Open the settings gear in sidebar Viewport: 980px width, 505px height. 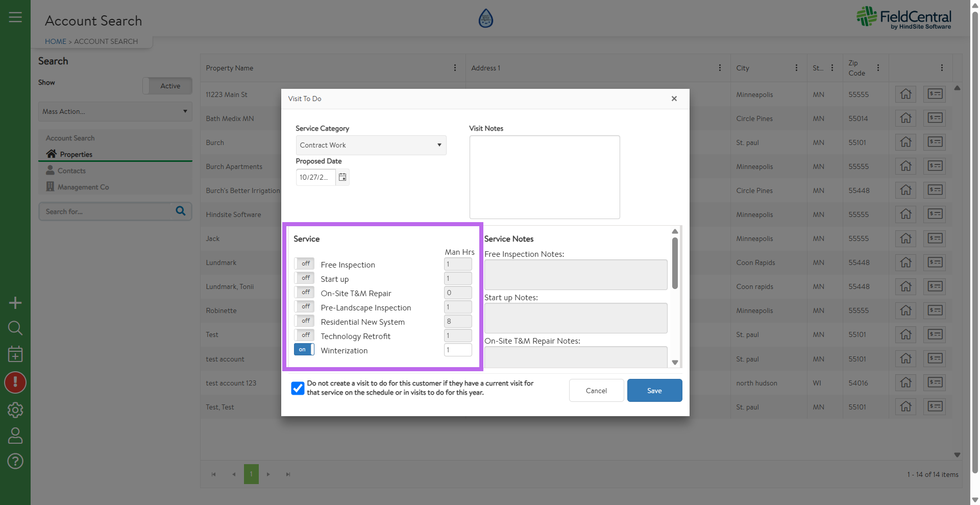(x=15, y=410)
